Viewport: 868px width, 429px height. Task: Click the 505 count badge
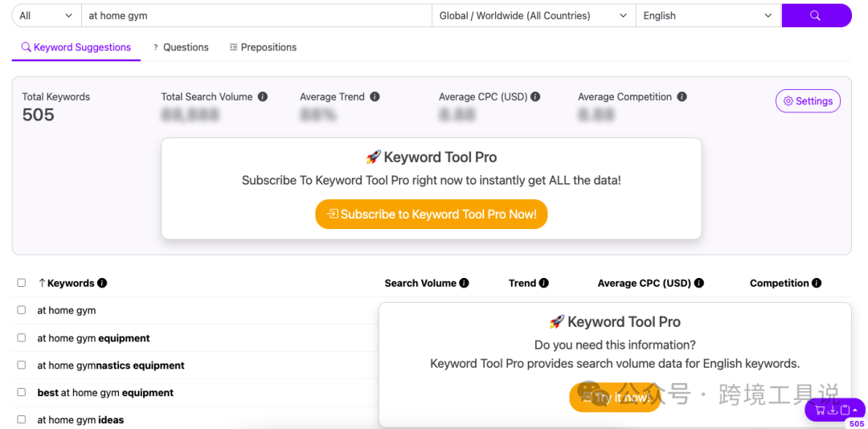coord(857,423)
